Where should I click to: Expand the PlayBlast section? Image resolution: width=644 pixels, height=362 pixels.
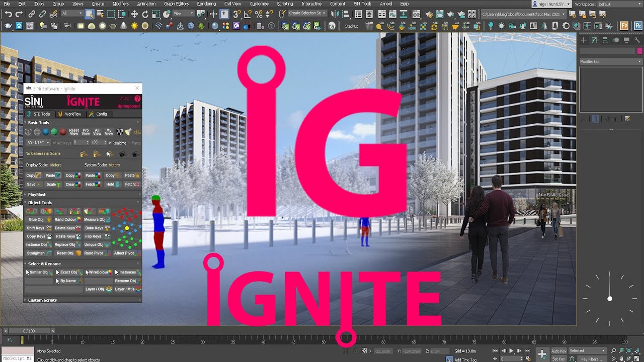(26, 195)
